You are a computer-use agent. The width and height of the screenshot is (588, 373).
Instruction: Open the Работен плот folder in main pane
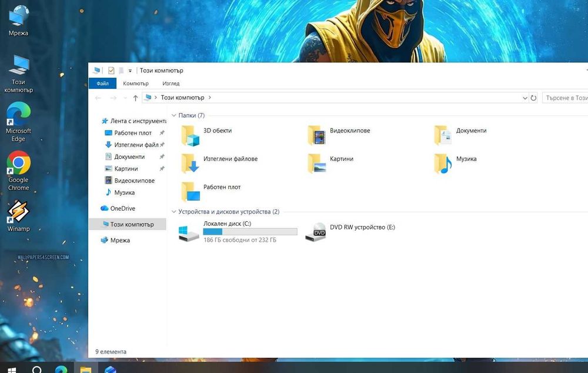[x=211, y=191]
